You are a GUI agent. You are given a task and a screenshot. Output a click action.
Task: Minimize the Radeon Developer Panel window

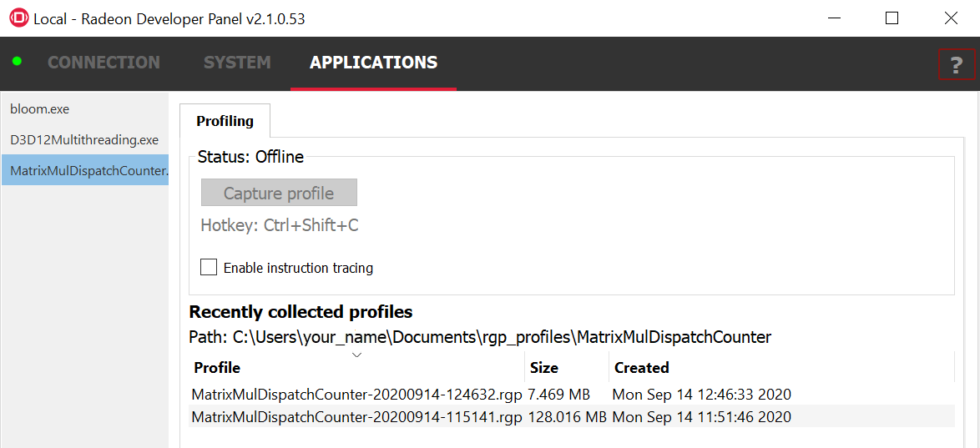click(x=833, y=18)
